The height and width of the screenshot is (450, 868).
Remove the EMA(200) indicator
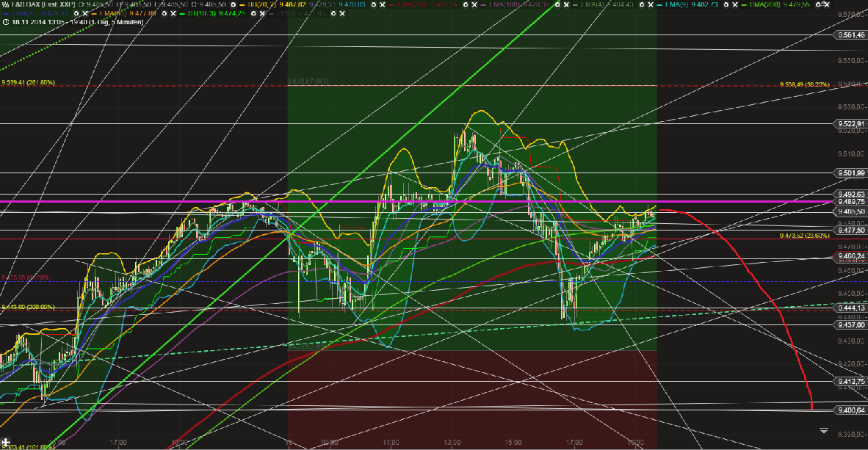(x=474, y=4)
